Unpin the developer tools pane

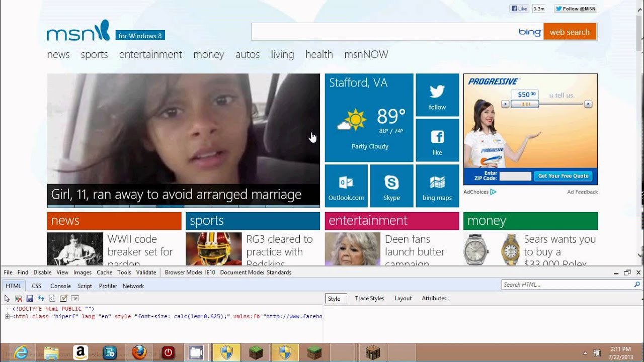click(627, 273)
